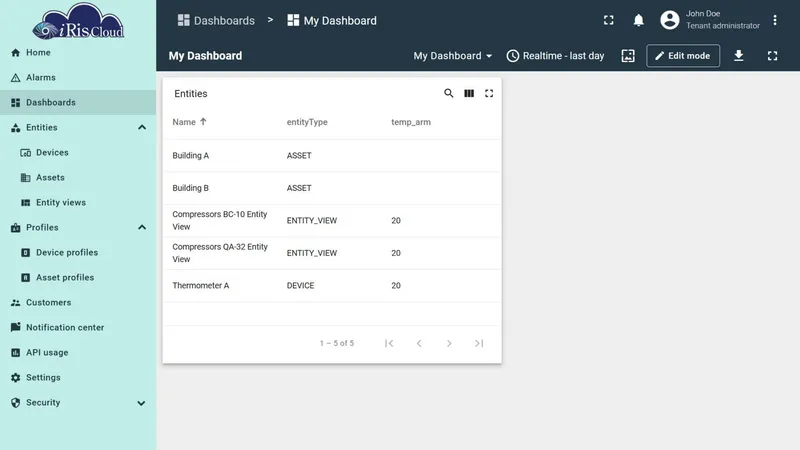Viewport: 800px width, 450px height.
Task: Open the My Dashboard state dropdown
Action: (453, 56)
